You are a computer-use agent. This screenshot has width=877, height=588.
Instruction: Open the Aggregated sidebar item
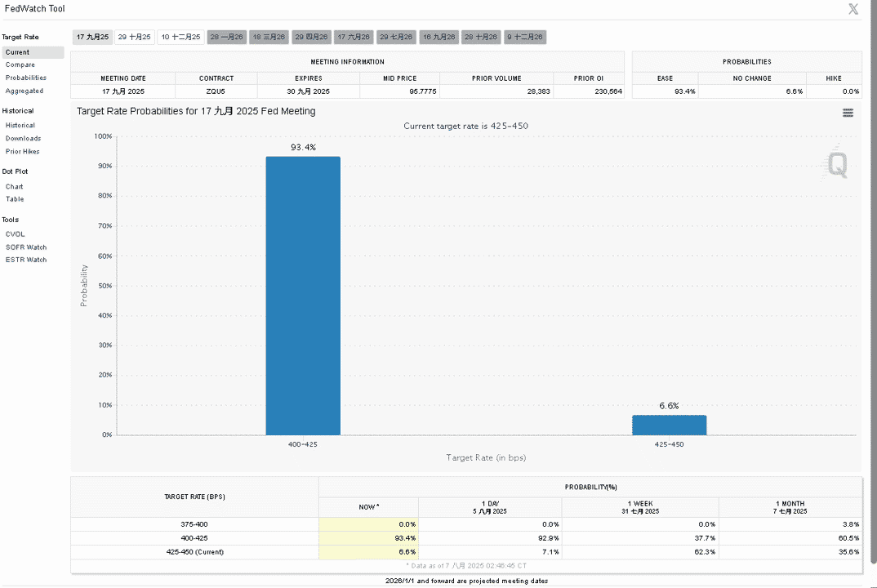pos(24,91)
